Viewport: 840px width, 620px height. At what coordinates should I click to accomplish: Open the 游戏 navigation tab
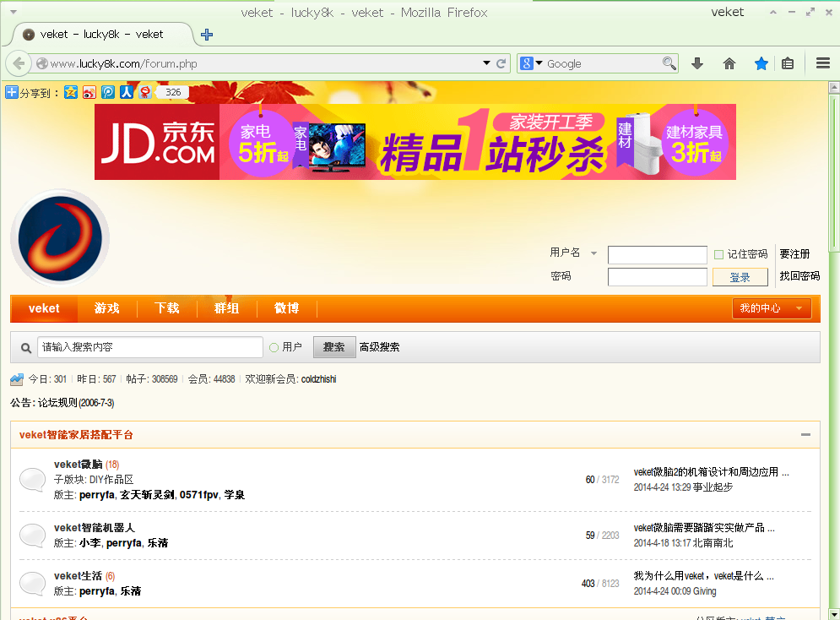pyautogui.click(x=107, y=308)
